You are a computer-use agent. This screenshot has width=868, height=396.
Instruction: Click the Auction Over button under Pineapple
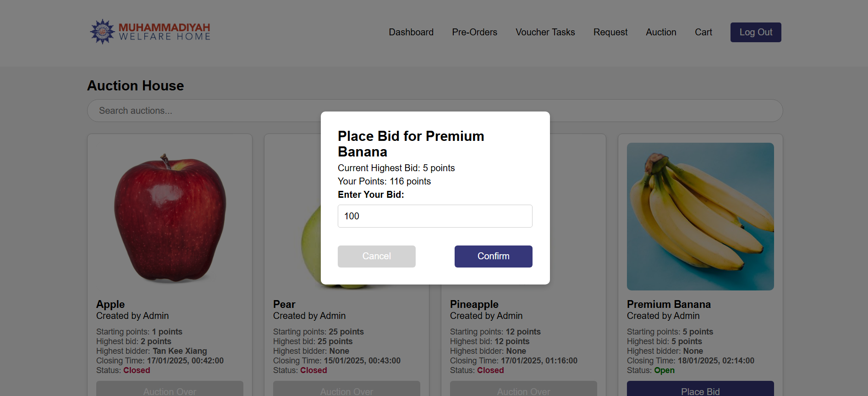[523, 390]
